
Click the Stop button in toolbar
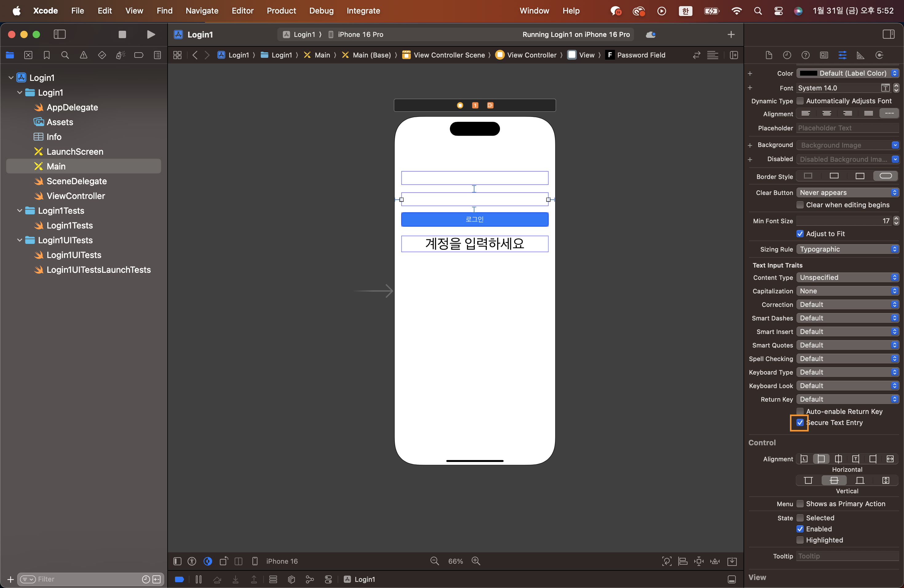(x=122, y=34)
